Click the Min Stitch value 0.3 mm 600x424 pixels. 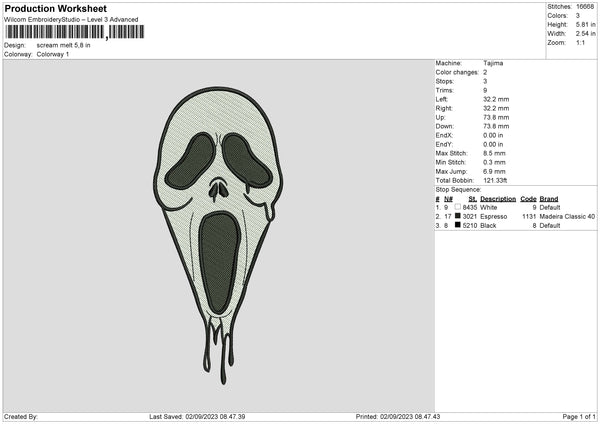(x=494, y=162)
